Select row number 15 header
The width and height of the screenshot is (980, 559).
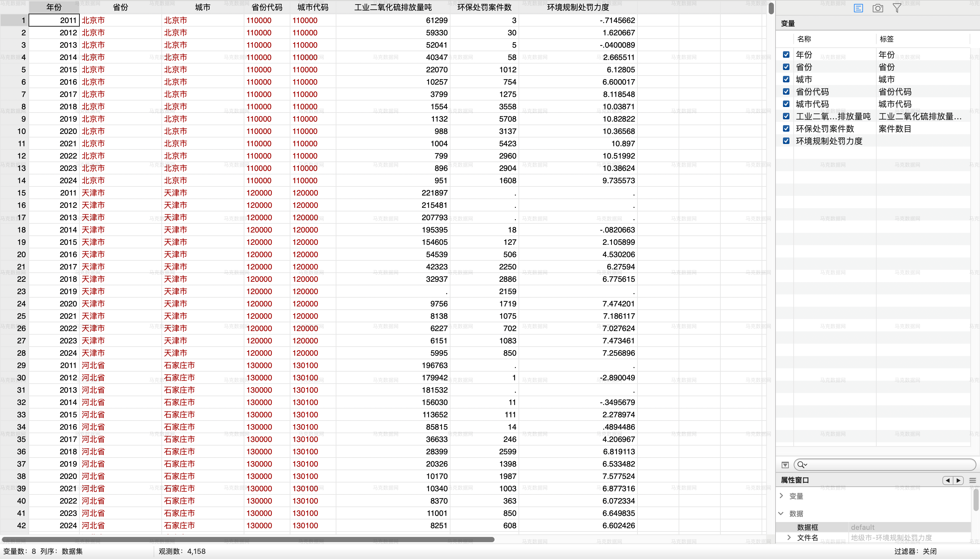click(14, 193)
